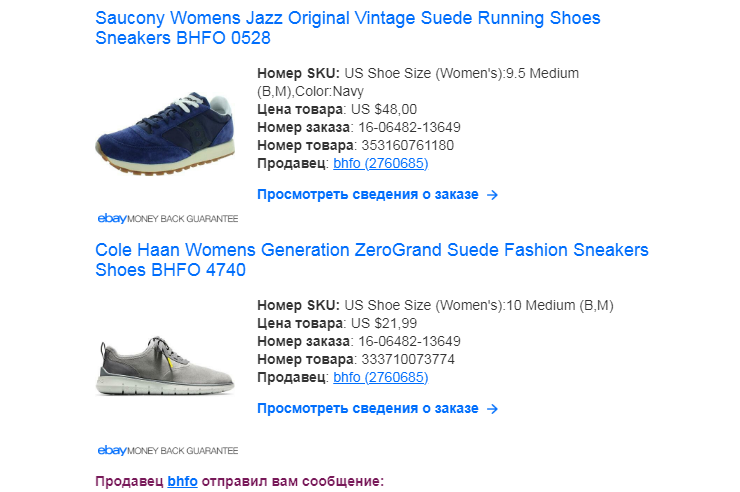Click the arrow icon beside the Cole Haan order details link

pos(492,409)
